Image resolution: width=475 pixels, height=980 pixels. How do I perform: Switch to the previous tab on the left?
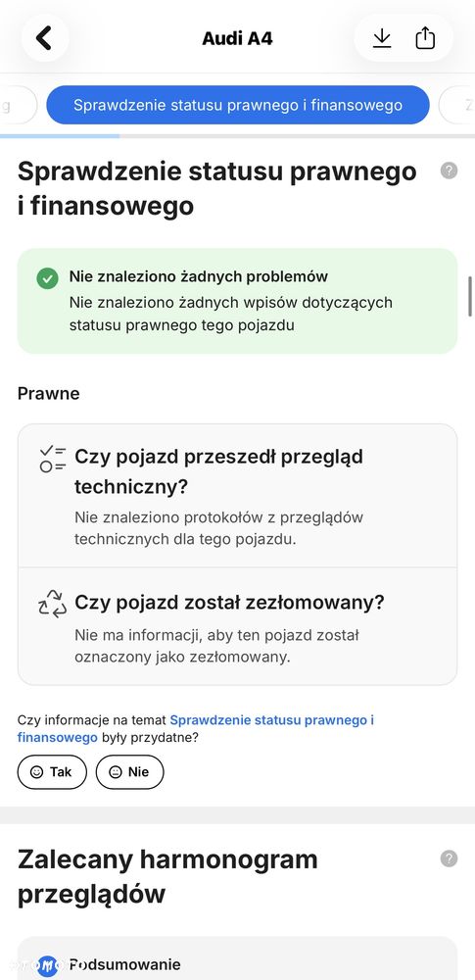point(18,105)
